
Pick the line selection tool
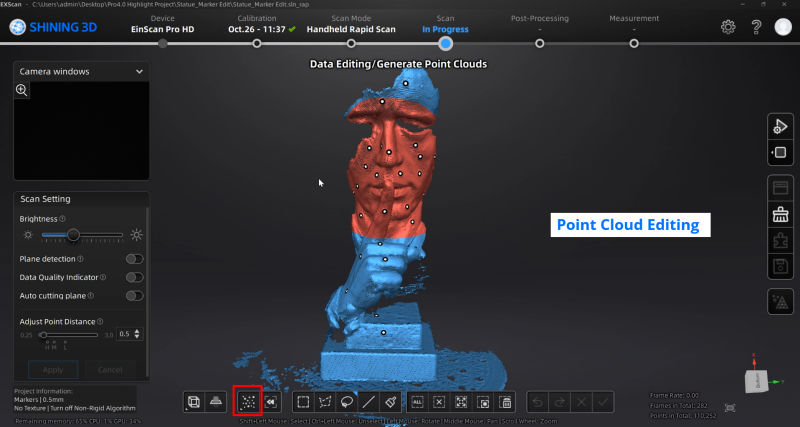(369, 402)
